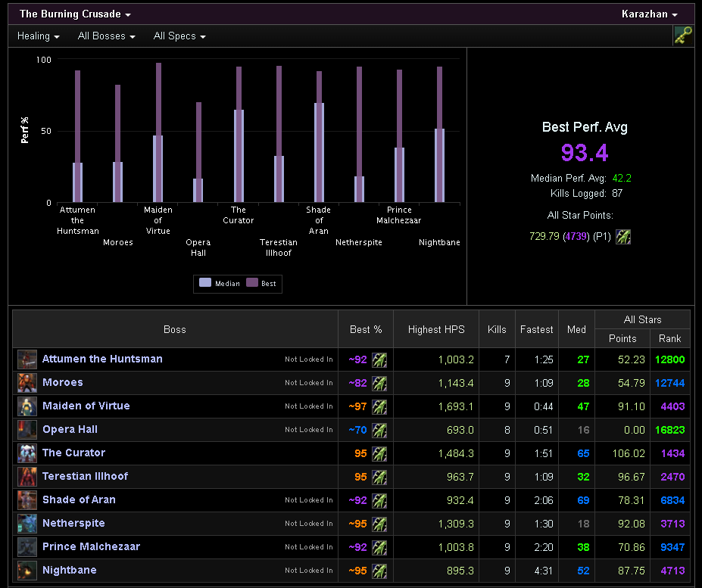Click spec icon in Nightbane row

point(379,571)
